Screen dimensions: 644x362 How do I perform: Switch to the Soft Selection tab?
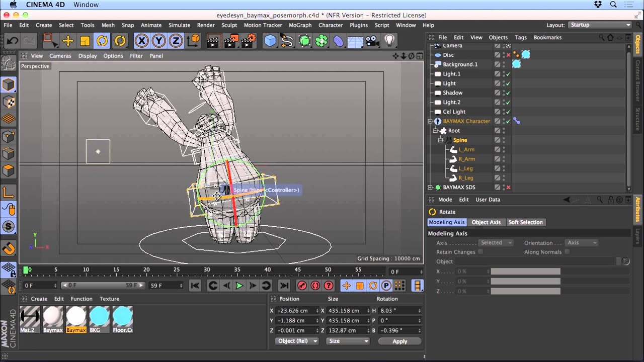[x=525, y=222]
